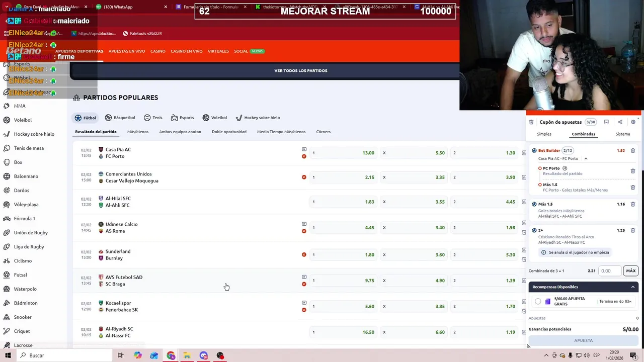
Task: Bet on Sunderland win at 1.80
Action: pos(344,255)
